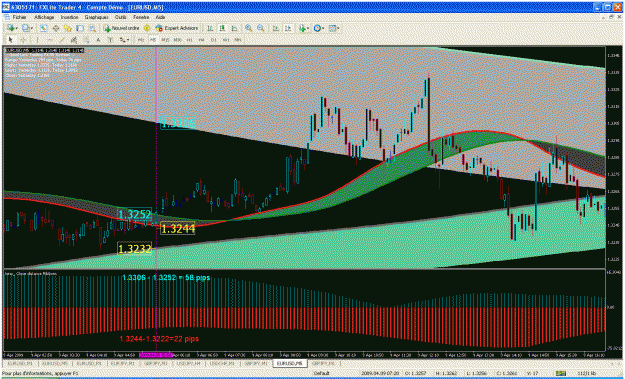Select the yellow 1.3244 price label
This screenshot has width=625, height=379.
coord(178,229)
